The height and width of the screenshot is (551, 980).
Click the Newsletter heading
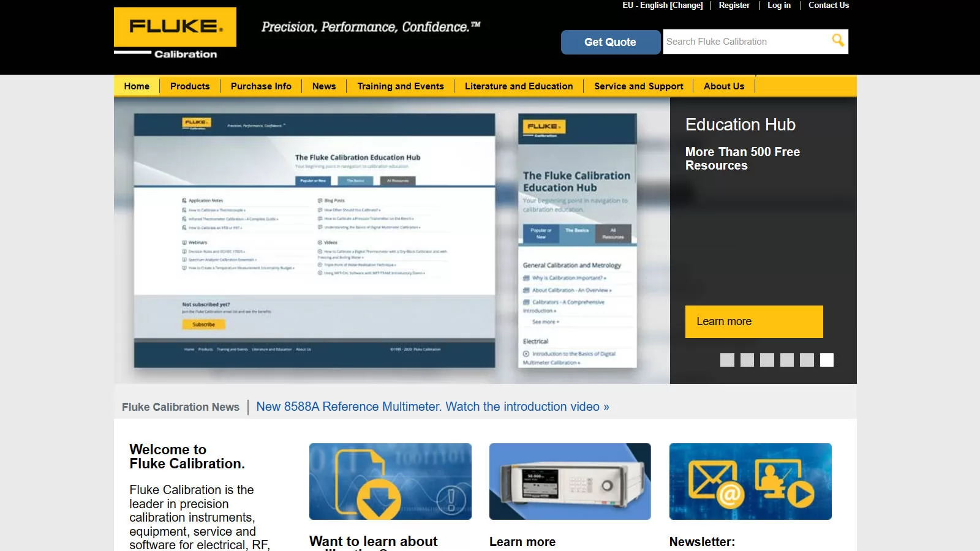tap(702, 542)
